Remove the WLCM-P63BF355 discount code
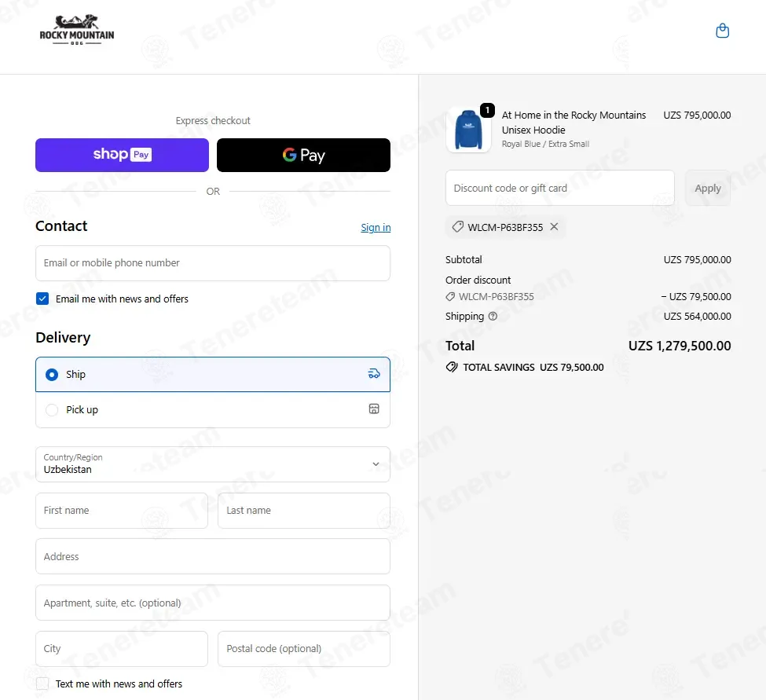This screenshot has width=766, height=700. (x=554, y=227)
